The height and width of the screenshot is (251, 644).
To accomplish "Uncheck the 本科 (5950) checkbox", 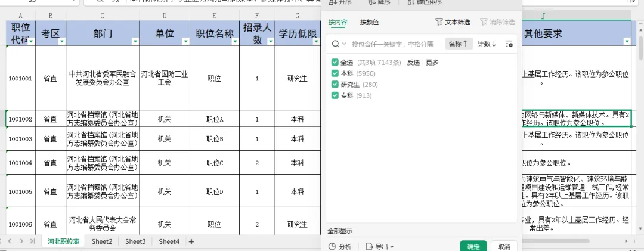I will [335, 73].
